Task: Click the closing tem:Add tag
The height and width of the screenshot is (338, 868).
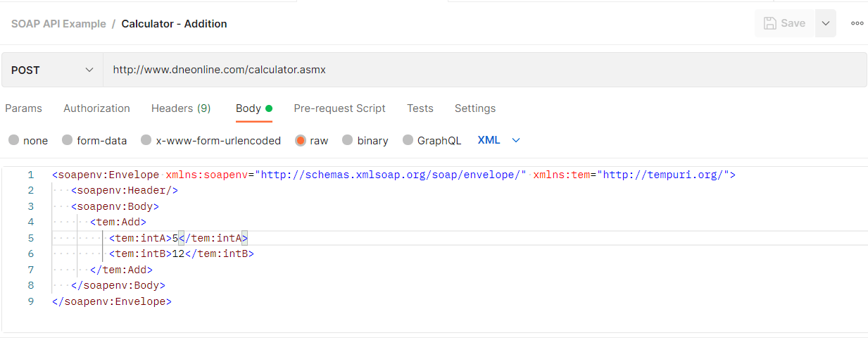Action: click(121, 270)
